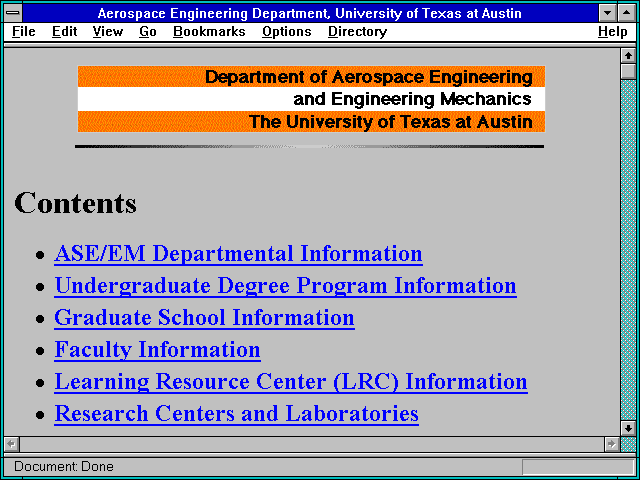The image size is (640, 480).
Task: Click the Contents heading text
Action: [76, 203]
